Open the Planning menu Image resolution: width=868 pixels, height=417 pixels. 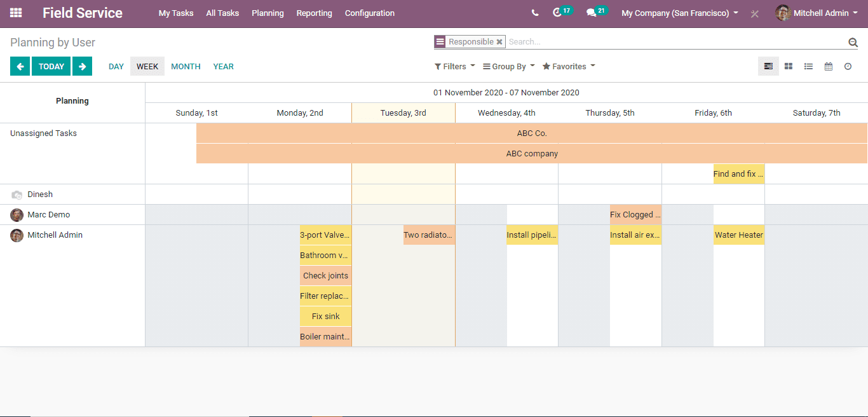point(268,13)
